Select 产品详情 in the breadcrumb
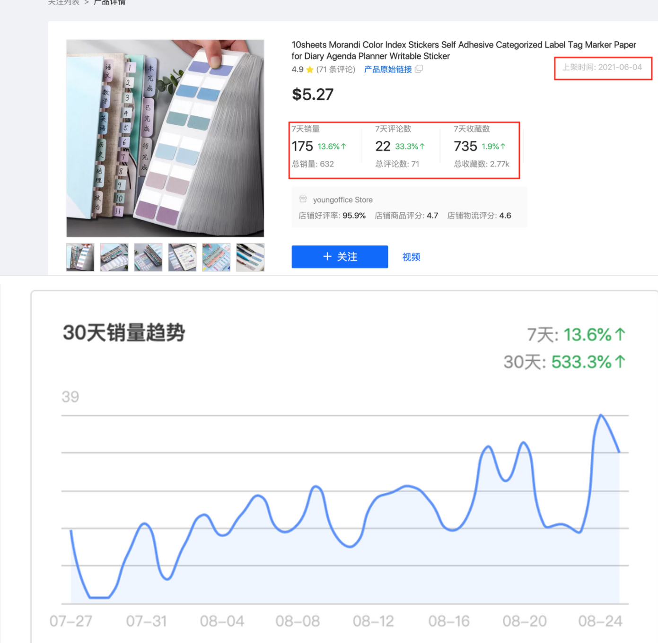The width and height of the screenshot is (658, 644). pos(109,3)
